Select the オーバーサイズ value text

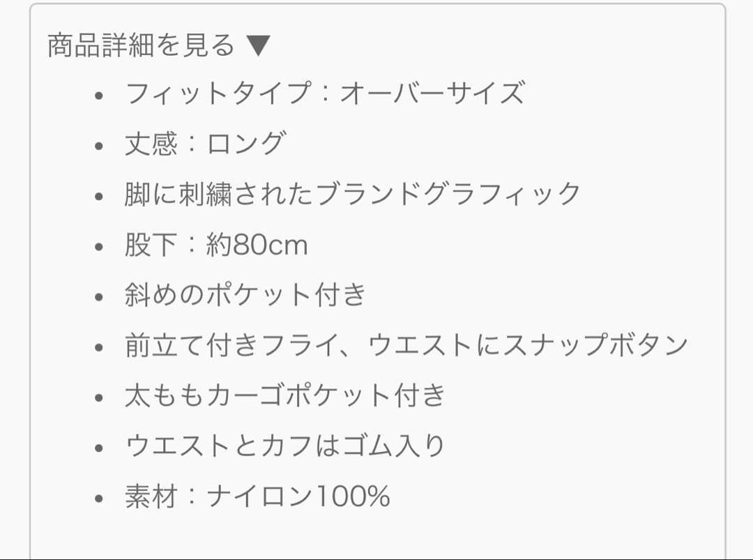pos(432,93)
